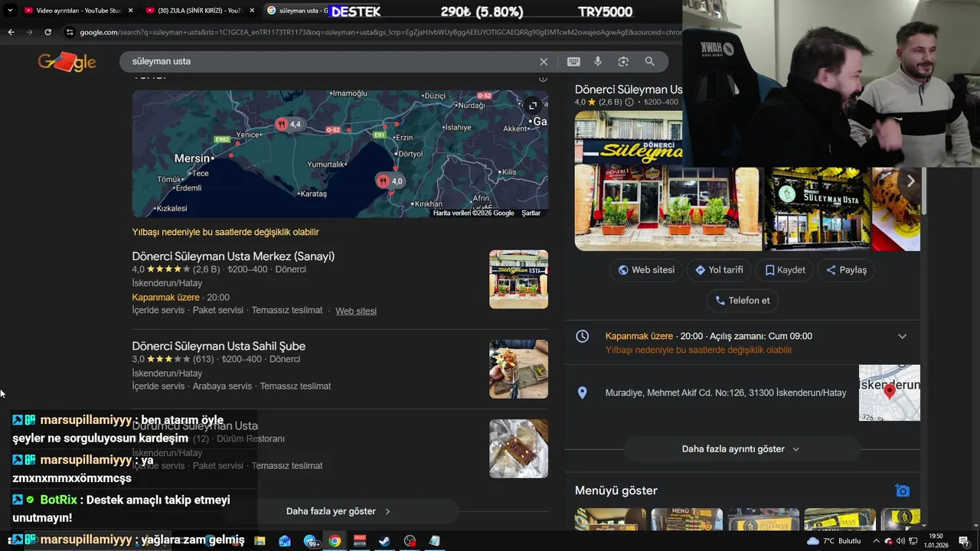This screenshot has width=980, height=551.
Task: Select the 4,4 restaurant pin on map
Action: click(x=289, y=124)
